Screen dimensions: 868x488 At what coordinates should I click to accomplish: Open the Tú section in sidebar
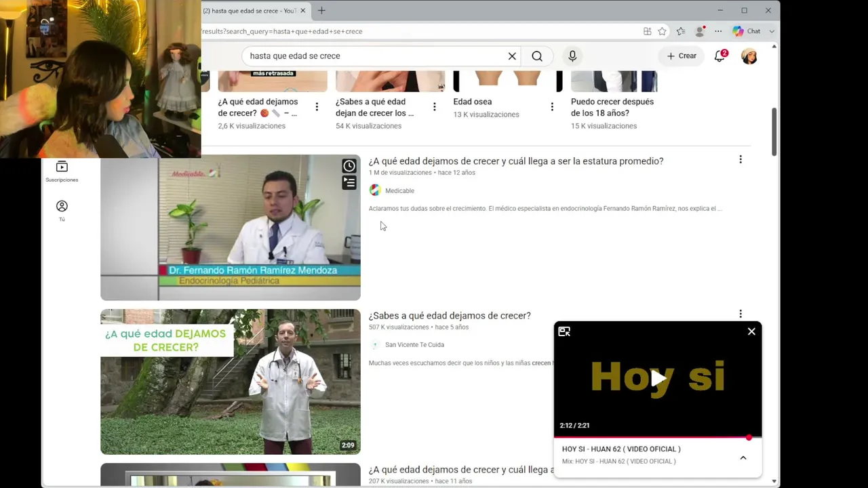pyautogui.click(x=62, y=210)
